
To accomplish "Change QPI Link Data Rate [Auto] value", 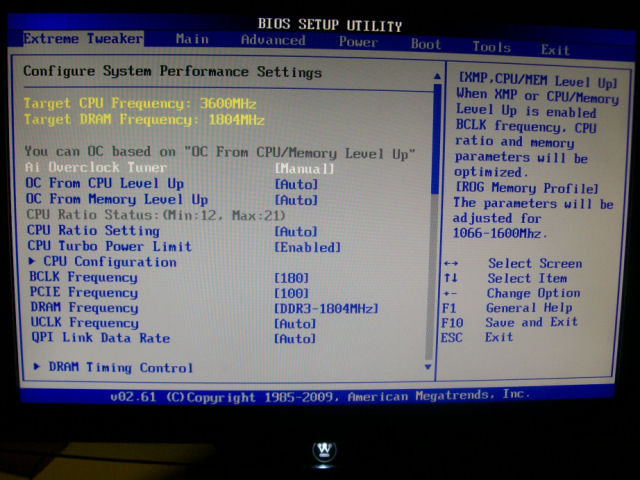I will pyautogui.click(x=295, y=339).
